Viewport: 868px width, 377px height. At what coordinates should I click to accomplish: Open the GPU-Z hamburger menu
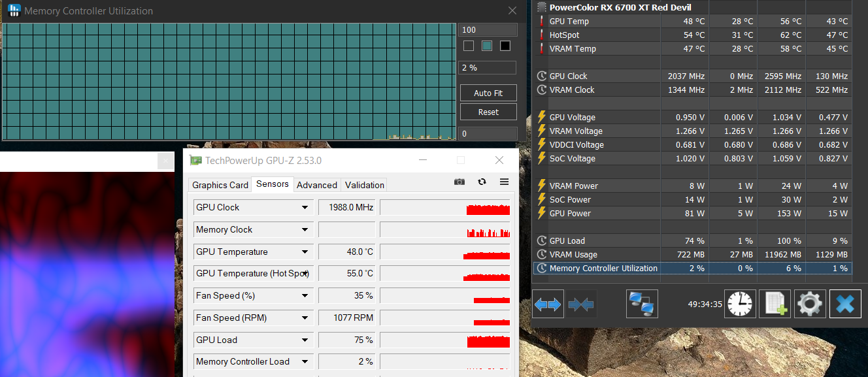(x=504, y=182)
